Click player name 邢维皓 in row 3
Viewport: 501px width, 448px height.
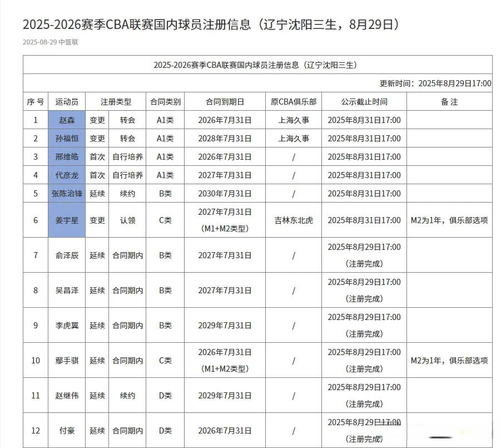coord(67,157)
